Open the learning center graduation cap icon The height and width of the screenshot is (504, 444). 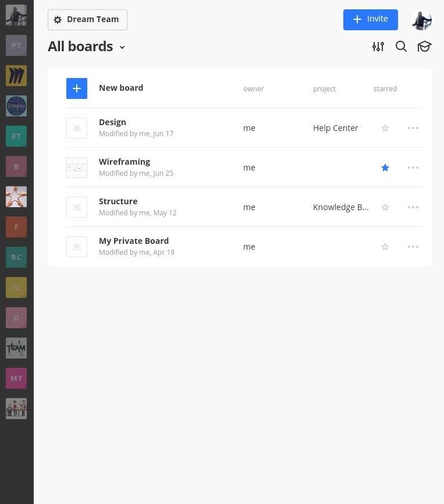point(424,47)
